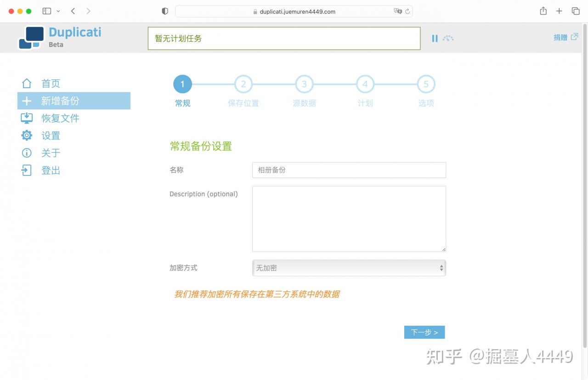Click the throttle speed gauge icon

pyautogui.click(x=448, y=39)
